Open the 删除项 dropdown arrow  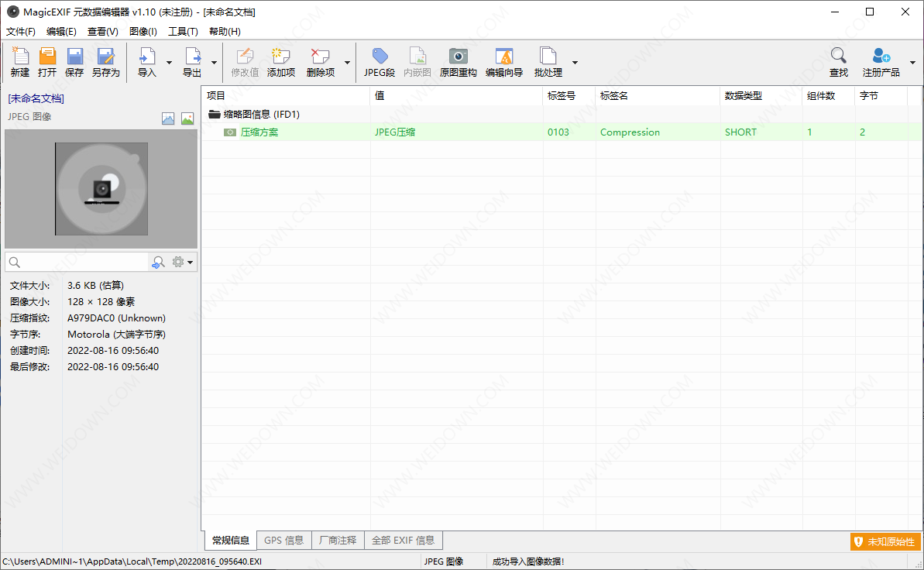(347, 63)
